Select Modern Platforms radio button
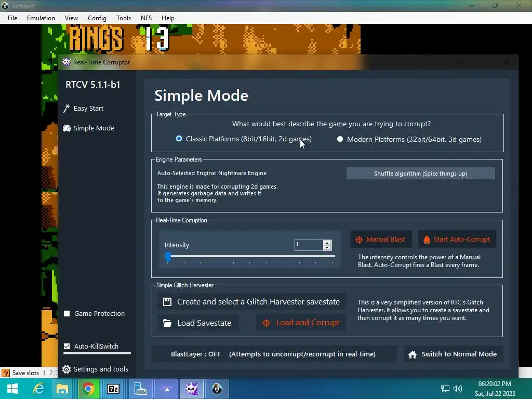The image size is (532, 399). 340,139
